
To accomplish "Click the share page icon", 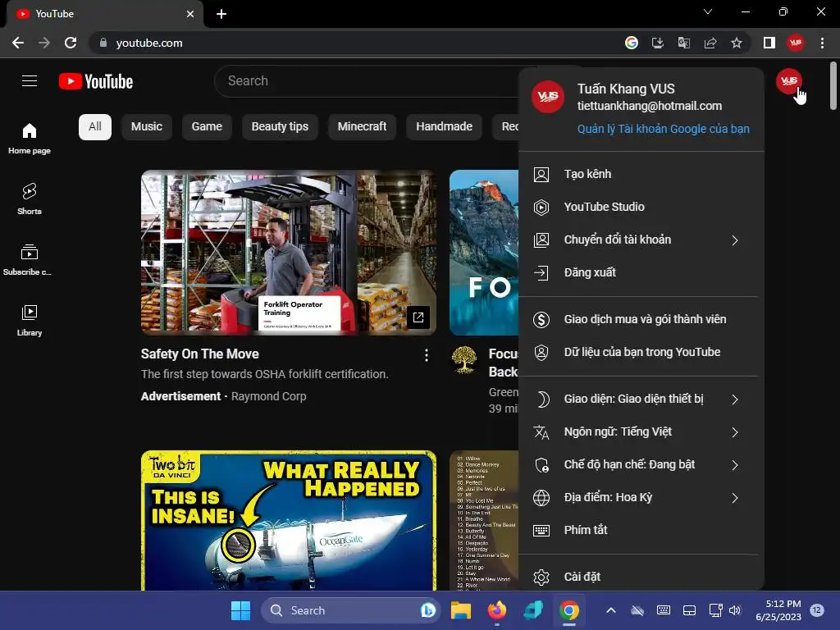I will 710,43.
